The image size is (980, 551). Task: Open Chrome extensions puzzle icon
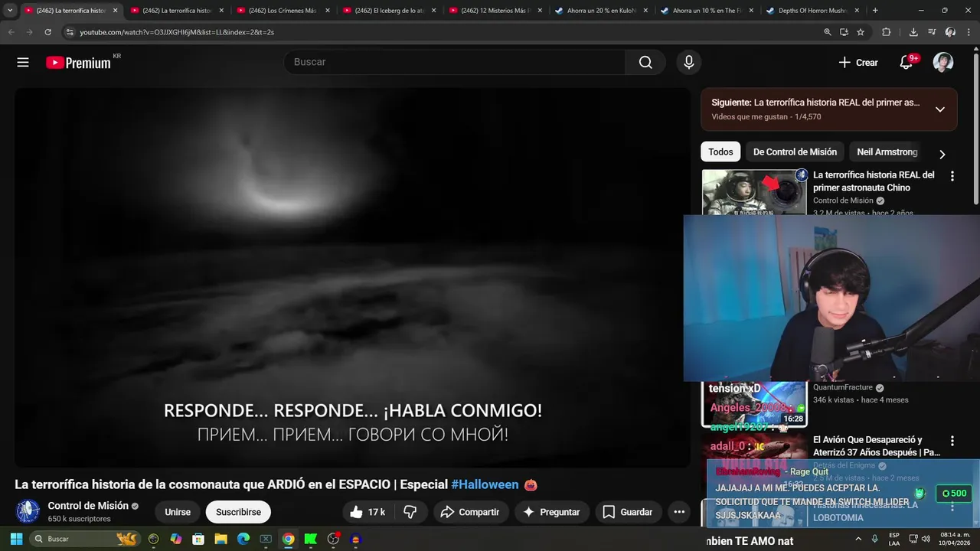coord(887,32)
